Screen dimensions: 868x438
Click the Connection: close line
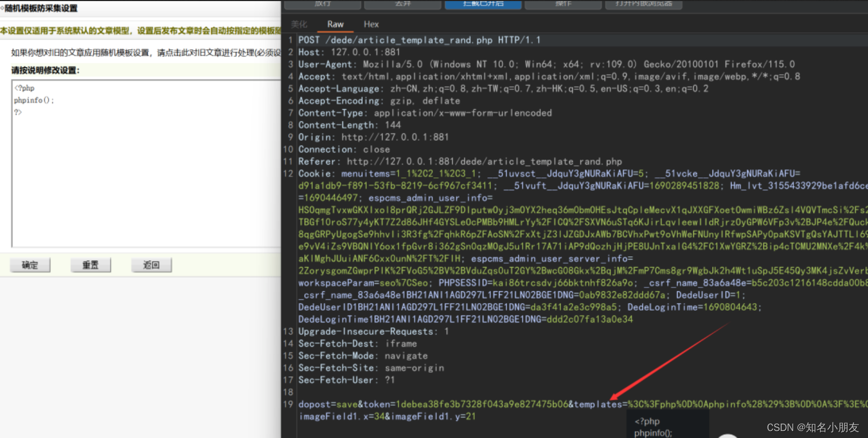click(x=344, y=149)
